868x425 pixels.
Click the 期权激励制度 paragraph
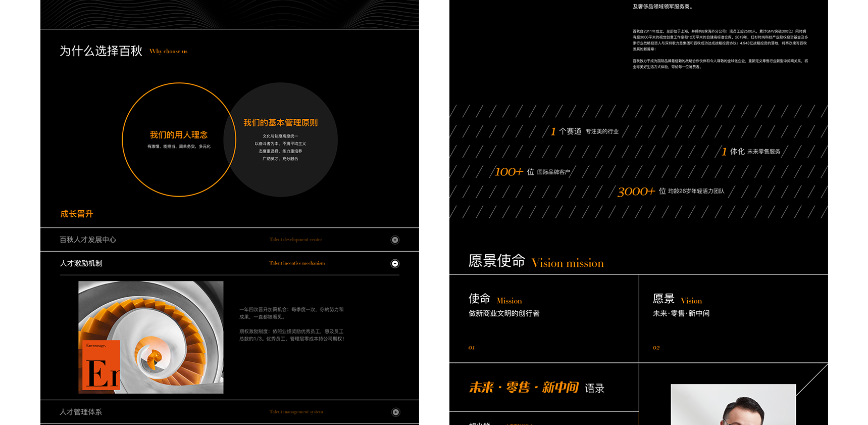click(x=292, y=335)
